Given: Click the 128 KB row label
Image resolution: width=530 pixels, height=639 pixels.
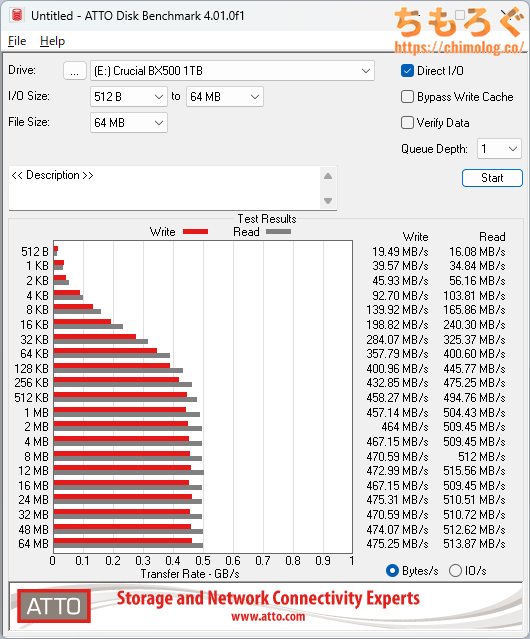Looking at the screenshot, I should pos(31,369).
